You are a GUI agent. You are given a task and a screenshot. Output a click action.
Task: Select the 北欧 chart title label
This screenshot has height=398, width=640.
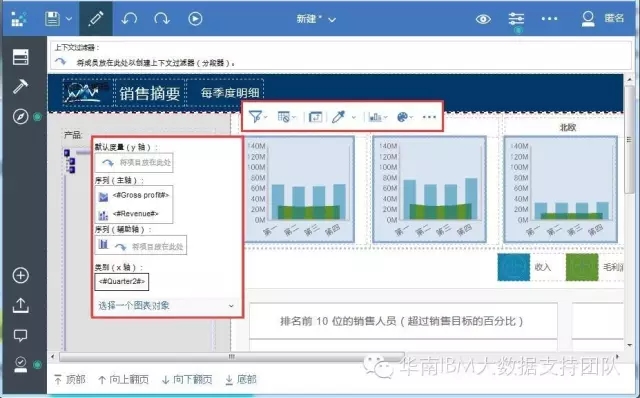click(x=567, y=128)
